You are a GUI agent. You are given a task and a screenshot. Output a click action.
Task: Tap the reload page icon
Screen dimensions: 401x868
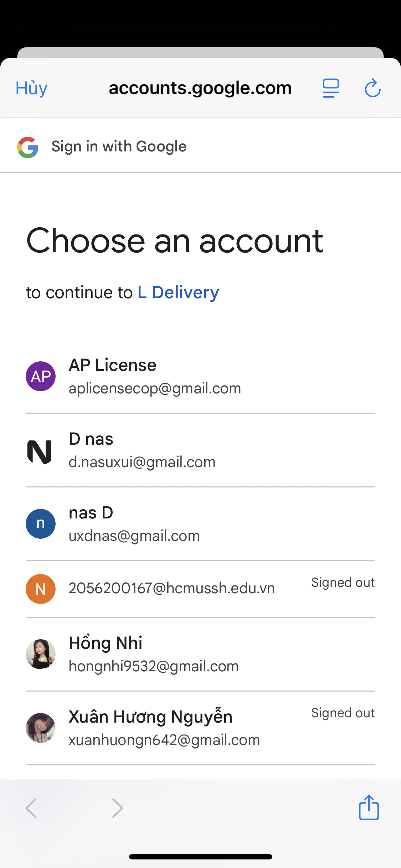coord(372,88)
